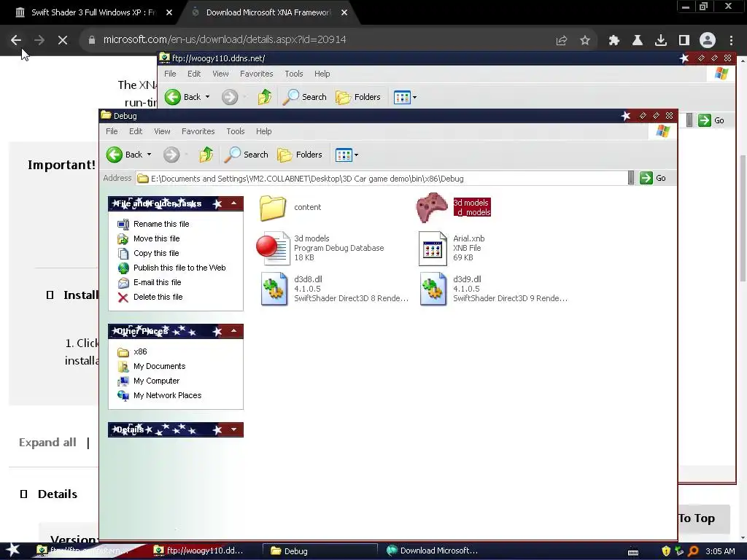Viewport: 747px width, 560px height.
Task: Open the Help menu in Debug window
Action: point(263,131)
